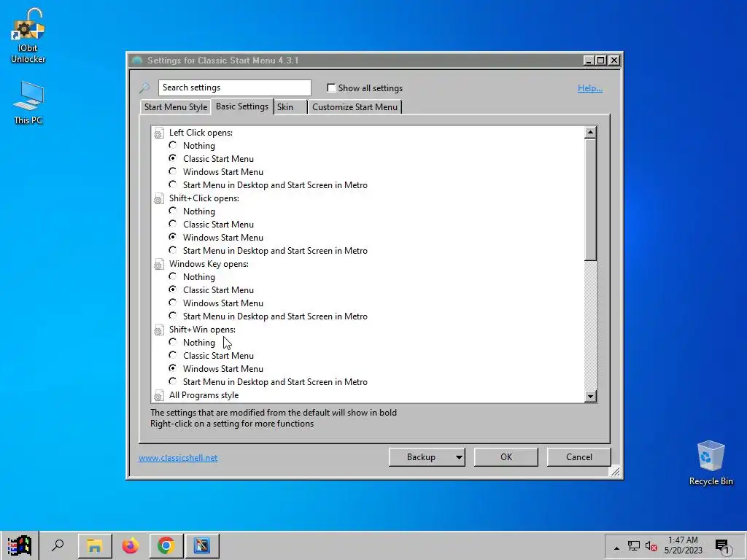
Task: Select the All Programs style setting row
Action: coord(204,395)
